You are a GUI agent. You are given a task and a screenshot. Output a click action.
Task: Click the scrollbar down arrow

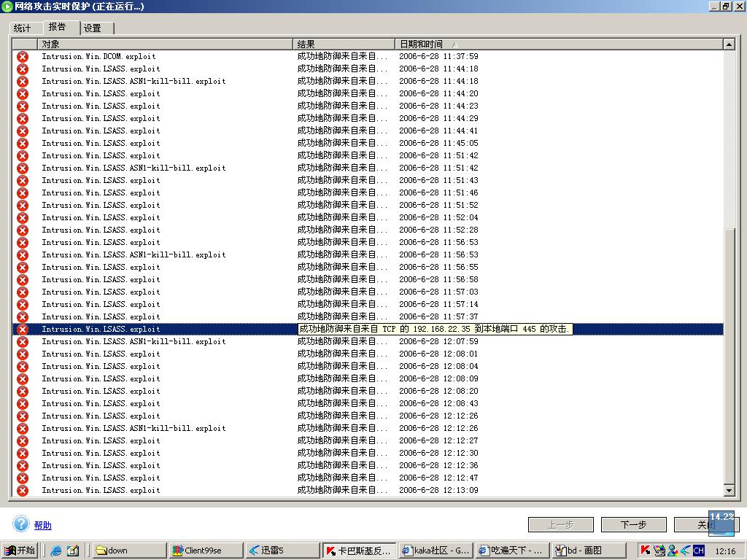click(x=729, y=490)
